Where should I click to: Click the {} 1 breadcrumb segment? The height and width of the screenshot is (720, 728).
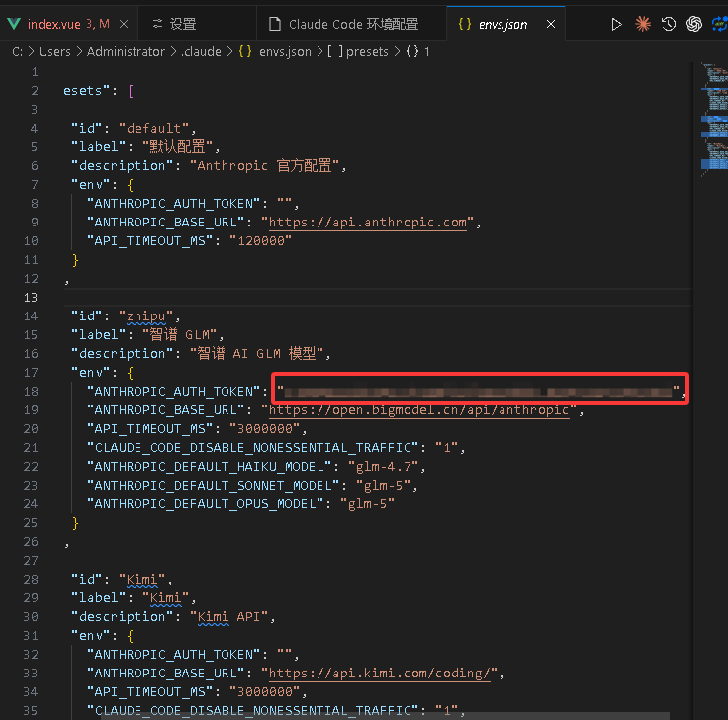pyautogui.click(x=417, y=52)
